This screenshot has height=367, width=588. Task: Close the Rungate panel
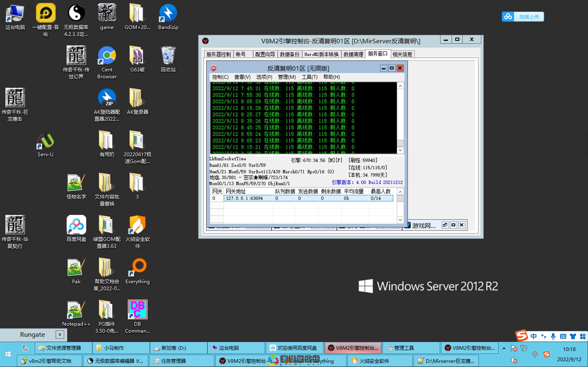click(60, 334)
